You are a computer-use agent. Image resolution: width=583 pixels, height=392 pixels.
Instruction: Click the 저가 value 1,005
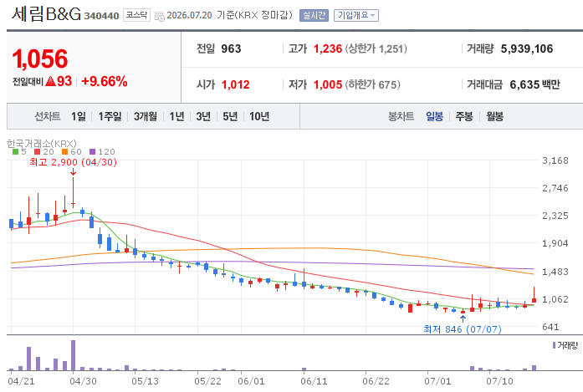point(328,84)
